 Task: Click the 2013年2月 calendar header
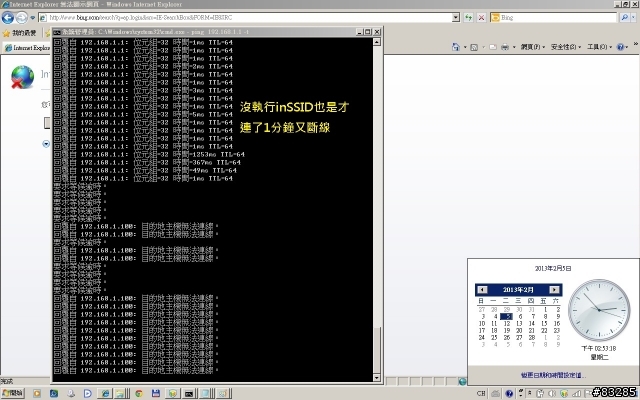click(x=518, y=289)
